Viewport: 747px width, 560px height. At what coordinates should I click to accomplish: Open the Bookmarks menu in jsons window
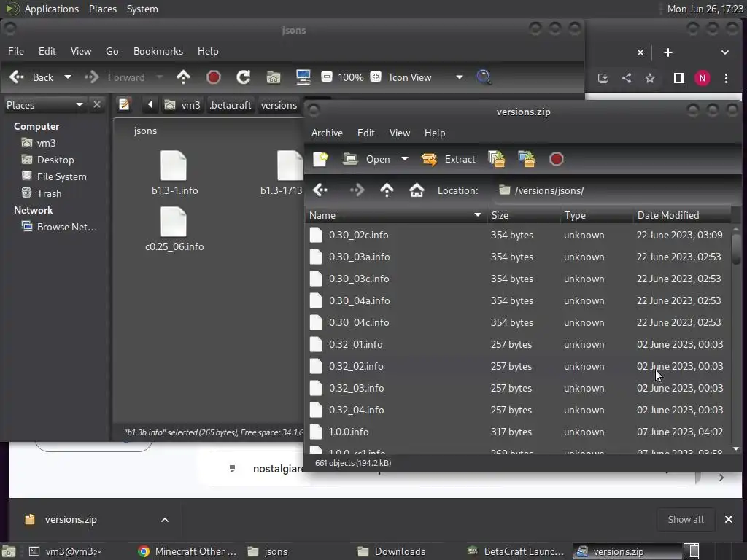(158, 51)
